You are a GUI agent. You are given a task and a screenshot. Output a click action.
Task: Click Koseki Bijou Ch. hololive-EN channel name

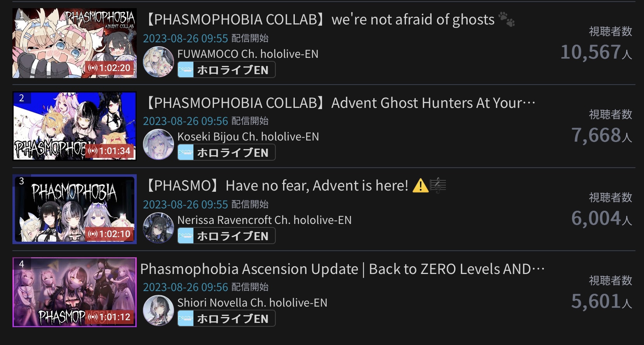coord(248,137)
